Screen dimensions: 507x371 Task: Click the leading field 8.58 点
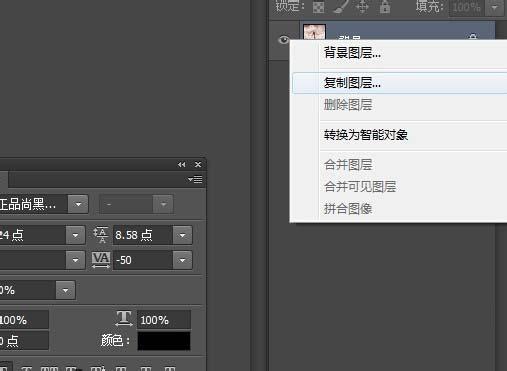(143, 235)
